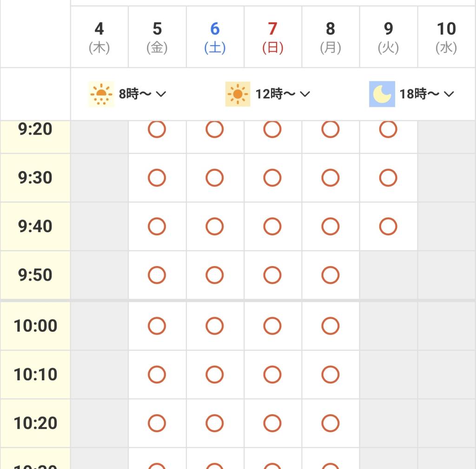
Task: Book the 9:30 slot on Monday 8
Action: 330,178
